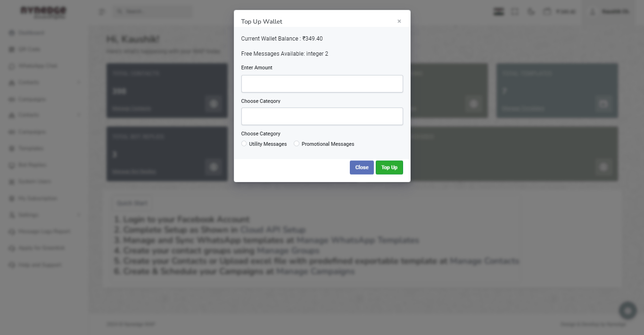Close the Top Up Wallet dialog via X
This screenshot has width=644, height=335.
(x=399, y=21)
